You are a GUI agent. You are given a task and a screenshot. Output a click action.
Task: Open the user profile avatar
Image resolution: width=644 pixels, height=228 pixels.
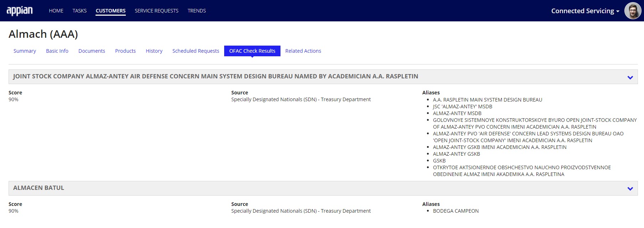(633, 11)
